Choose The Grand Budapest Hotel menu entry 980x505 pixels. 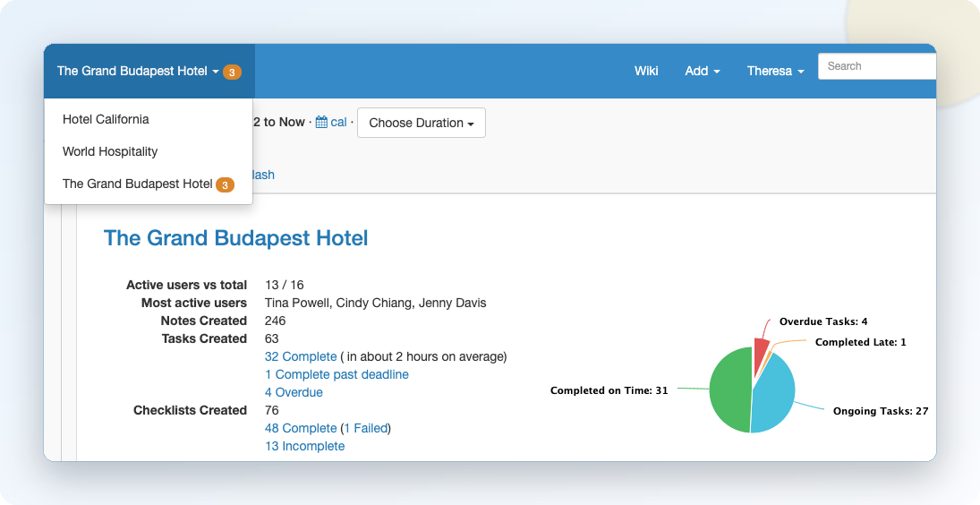pyautogui.click(x=149, y=184)
